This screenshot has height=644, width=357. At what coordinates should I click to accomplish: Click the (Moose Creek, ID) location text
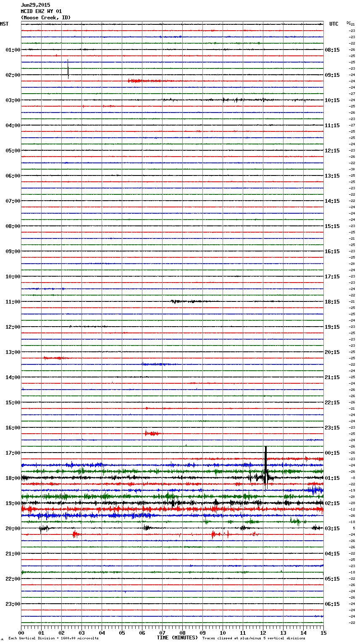click(x=45, y=18)
